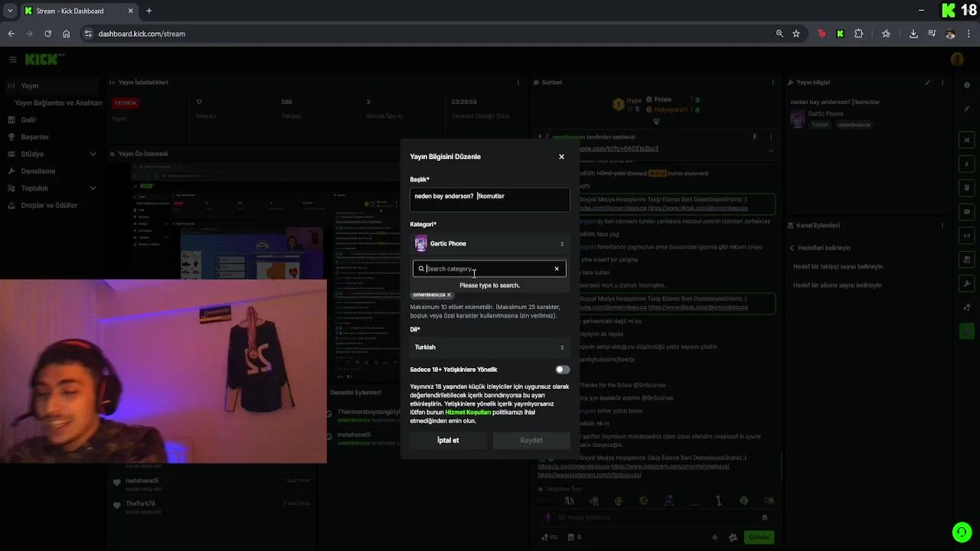The image size is (980, 551).
Task: Open the pinned message options menu
Action: click(x=771, y=137)
